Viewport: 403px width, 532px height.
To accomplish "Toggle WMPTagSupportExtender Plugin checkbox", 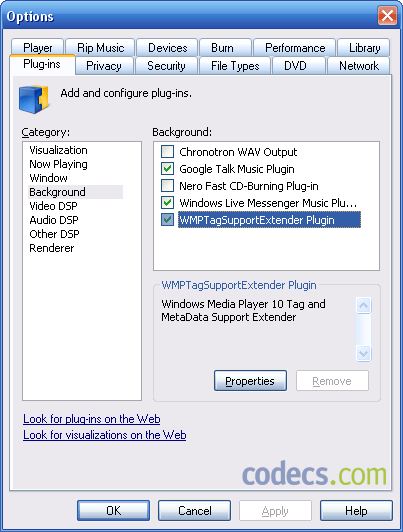I will (167, 220).
